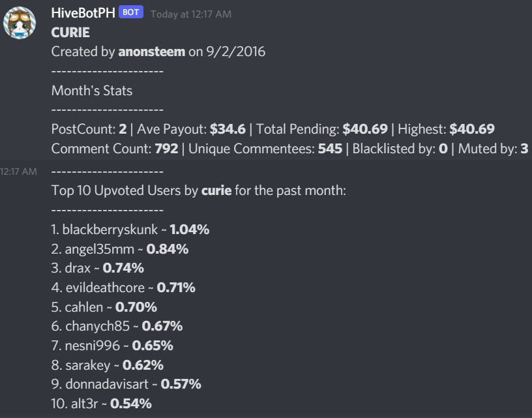Select the blackberryskunk 1.04% entry

(130, 230)
